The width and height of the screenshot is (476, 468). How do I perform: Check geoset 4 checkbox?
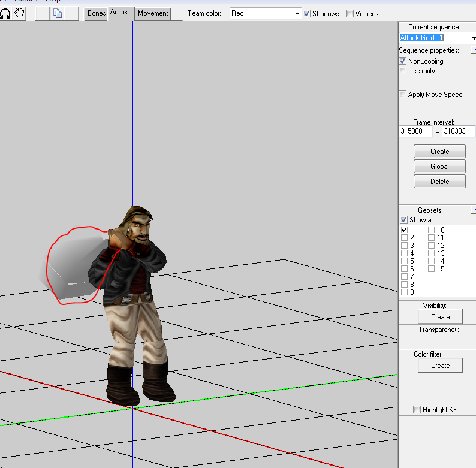(x=404, y=253)
